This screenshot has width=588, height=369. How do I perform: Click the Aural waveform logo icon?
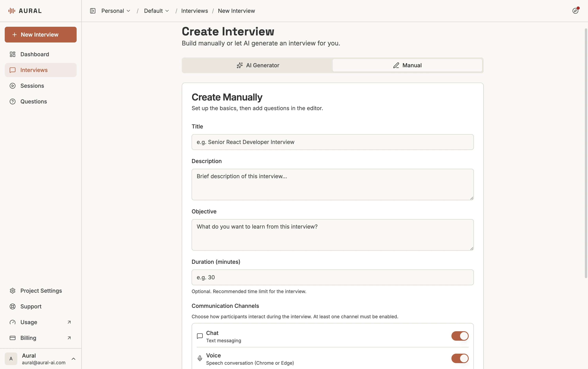(12, 11)
